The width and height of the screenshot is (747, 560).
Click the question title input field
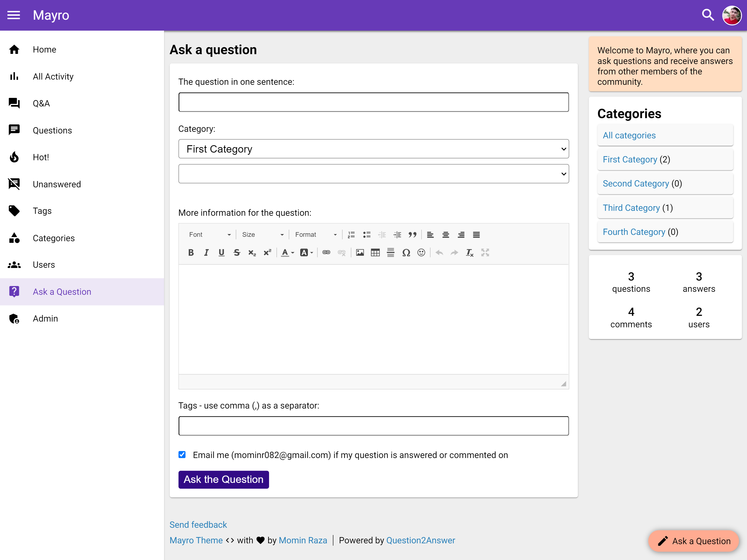pyautogui.click(x=373, y=102)
